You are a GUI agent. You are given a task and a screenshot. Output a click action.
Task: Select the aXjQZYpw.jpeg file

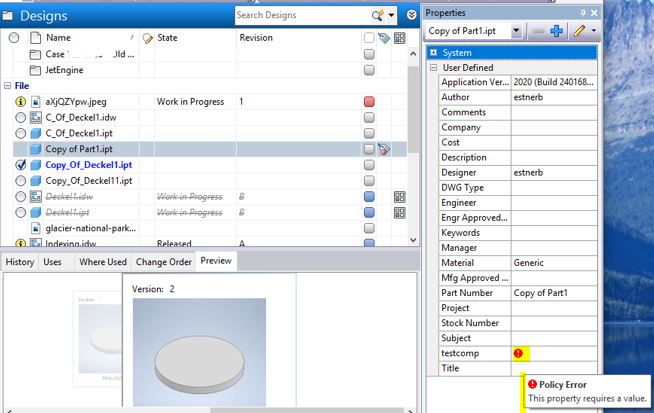tap(76, 102)
